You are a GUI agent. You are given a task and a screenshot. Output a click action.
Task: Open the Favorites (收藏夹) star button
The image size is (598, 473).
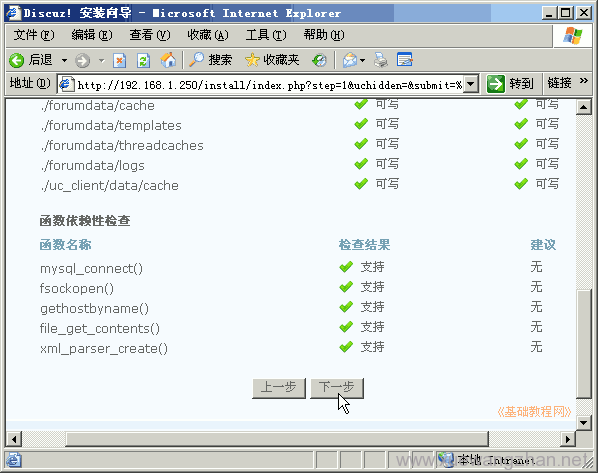tap(272, 60)
